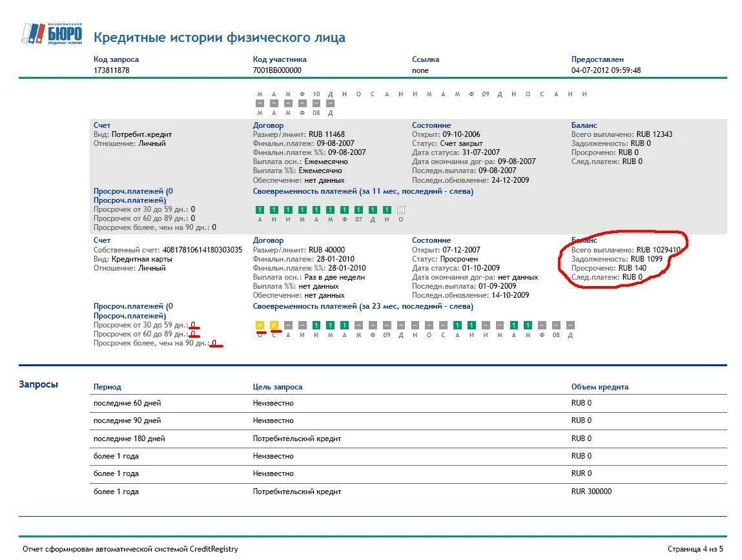Click the page indicator Страница 4 из 5
Screen dimensions: 742x560
(695, 549)
